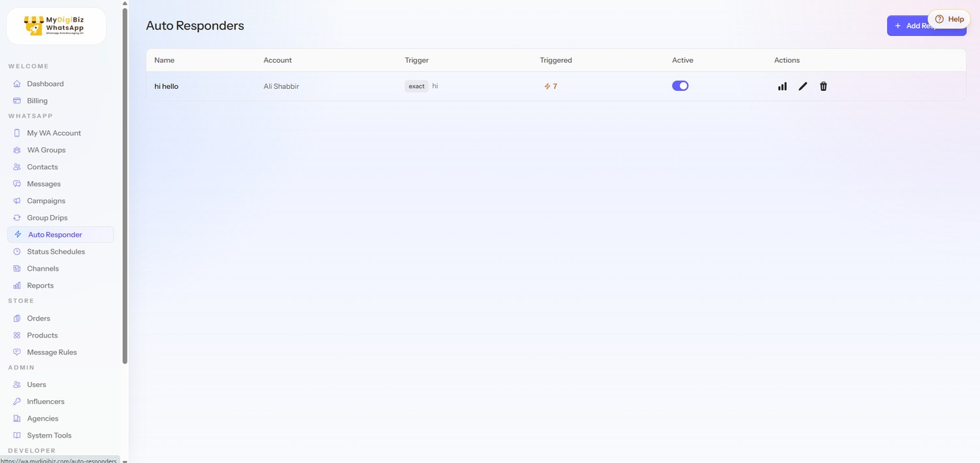Click the Dashboard home icon
This screenshot has width=980, height=463.
[x=17, y=84]
